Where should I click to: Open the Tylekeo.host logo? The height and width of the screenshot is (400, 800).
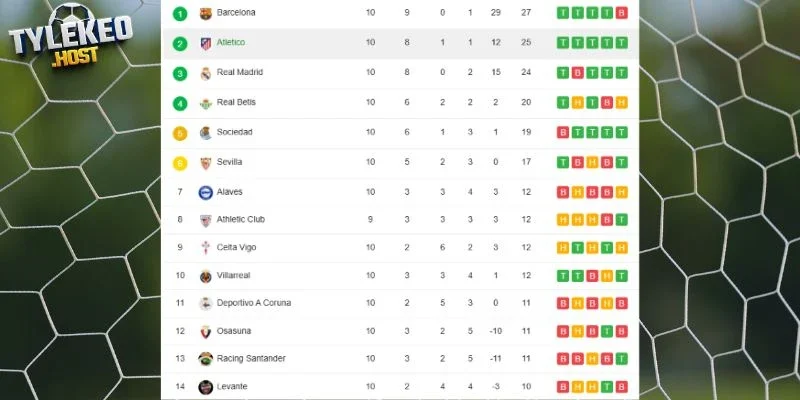(x=70, y=36)
